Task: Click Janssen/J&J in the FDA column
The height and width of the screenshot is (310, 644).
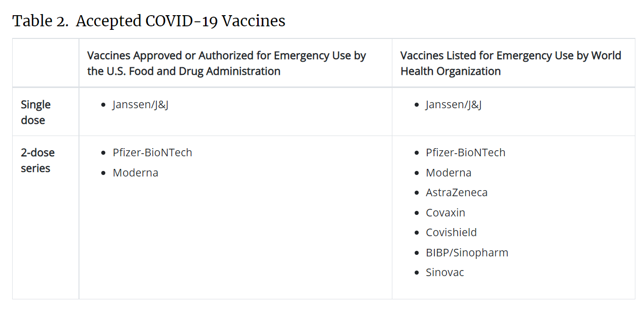Action: (x=140, y=105)
